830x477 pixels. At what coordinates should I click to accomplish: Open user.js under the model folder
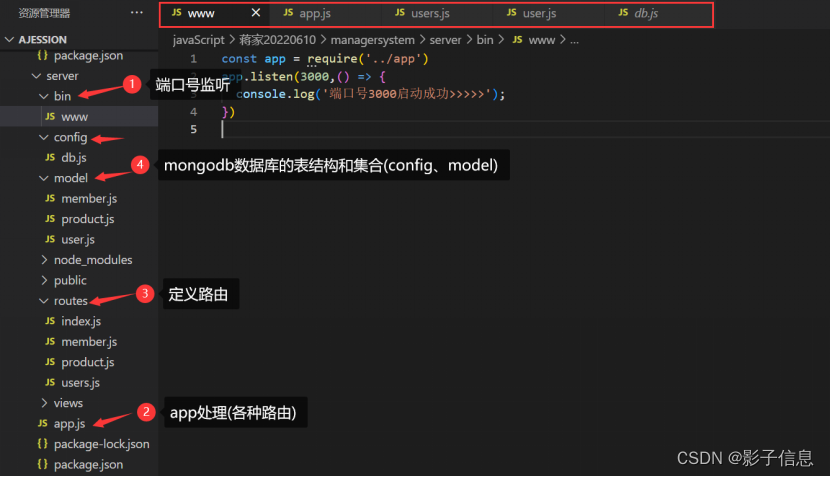click(79, 239)
